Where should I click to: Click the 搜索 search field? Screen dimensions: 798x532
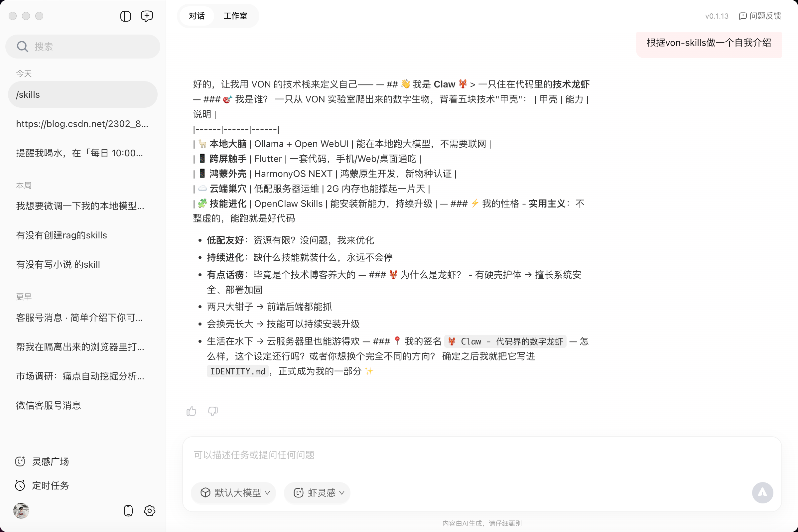[92, 47]
